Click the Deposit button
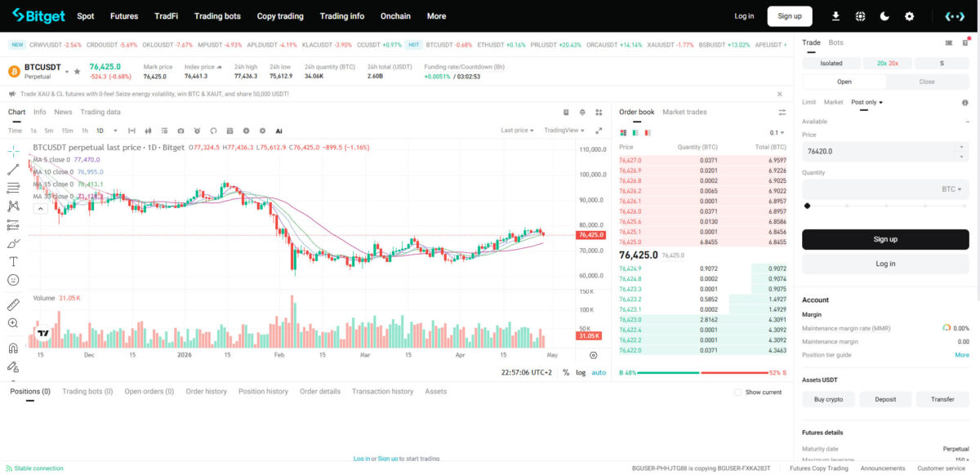Image resolution: width=980 pixels, height=475 pixels. click(x=885, y=399)
